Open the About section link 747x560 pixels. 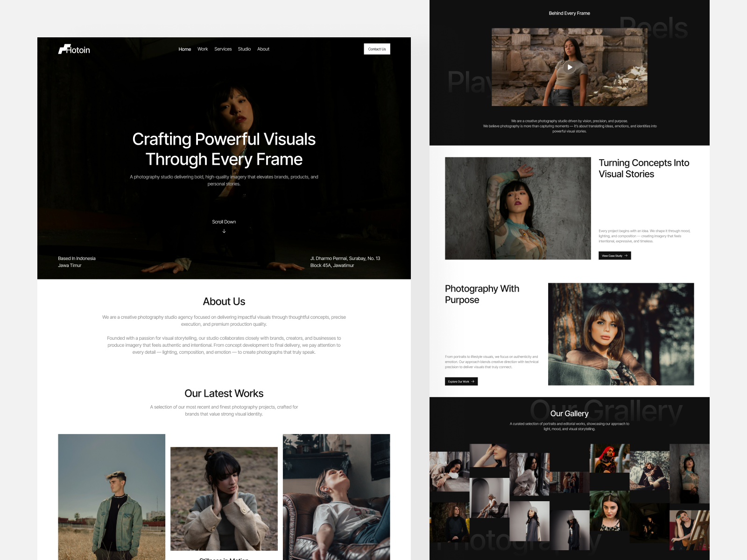click(x=263, y=49)
